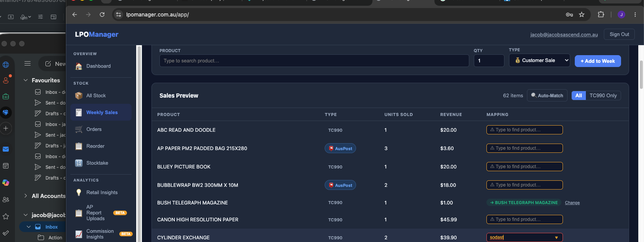Click AusPost badge on BUBBLEWRAP BW2 row
Viewport: 644px width, 242px height.
coord(340,185)
